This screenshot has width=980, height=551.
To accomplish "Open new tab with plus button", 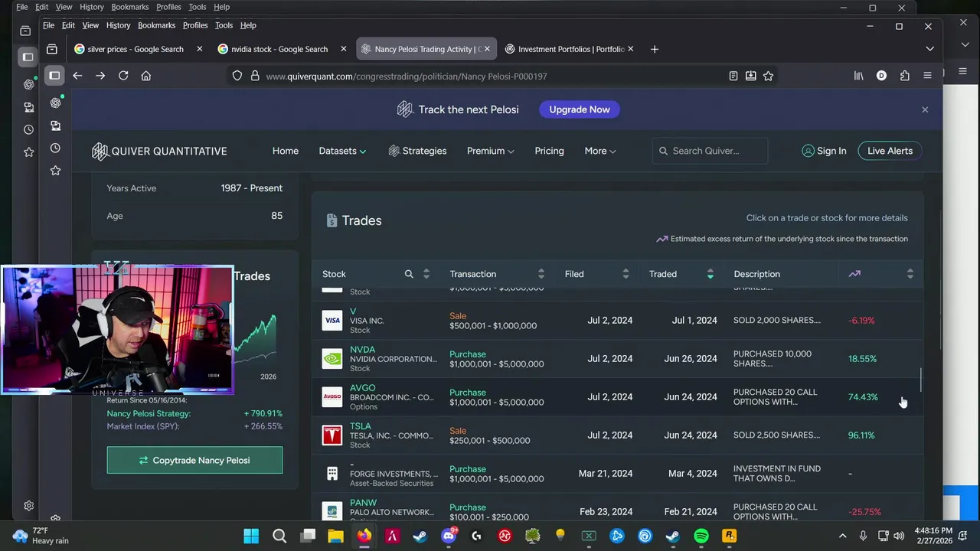I will click(654, 49).
